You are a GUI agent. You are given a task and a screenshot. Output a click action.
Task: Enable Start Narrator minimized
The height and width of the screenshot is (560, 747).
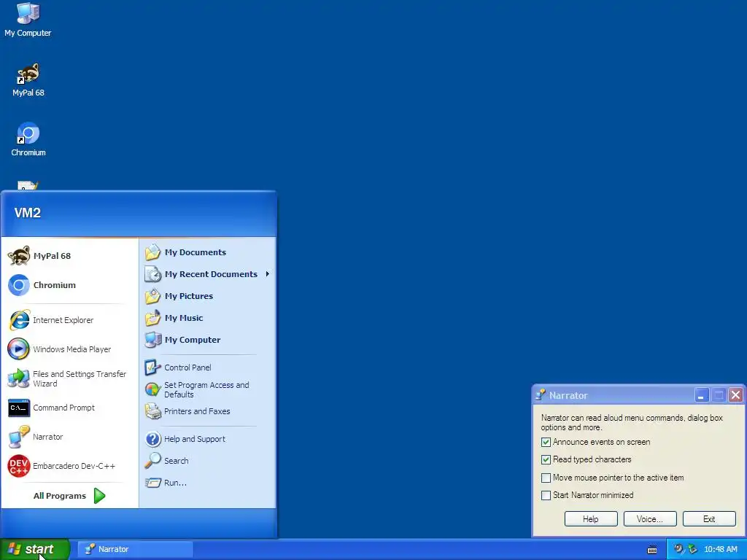[546, 496]
